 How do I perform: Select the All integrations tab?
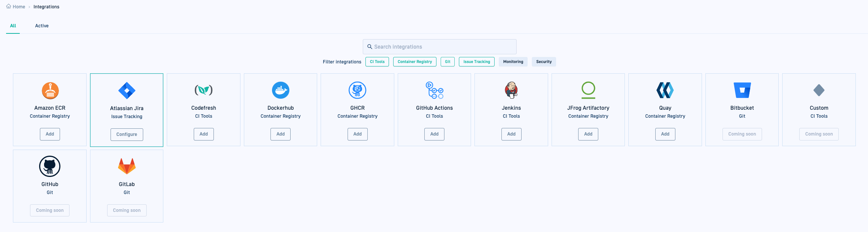pyautogui.click(x=13, y=26)
